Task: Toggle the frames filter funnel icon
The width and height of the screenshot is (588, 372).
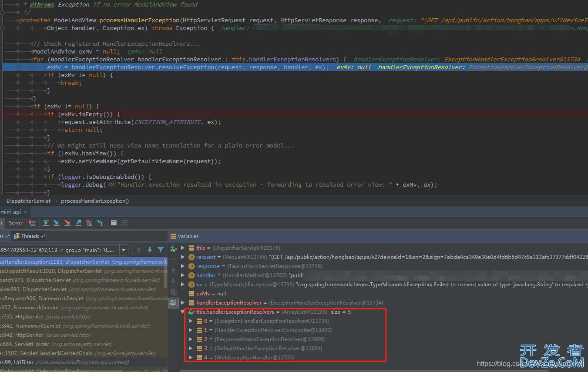Action: [x=161, y=250]
